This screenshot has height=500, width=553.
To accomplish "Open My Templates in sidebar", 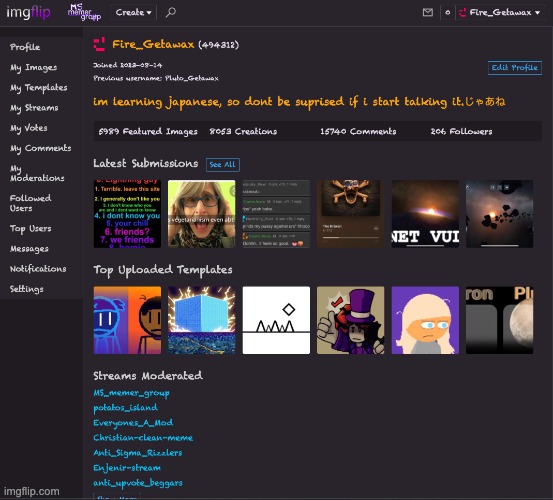I will point(38,87).
